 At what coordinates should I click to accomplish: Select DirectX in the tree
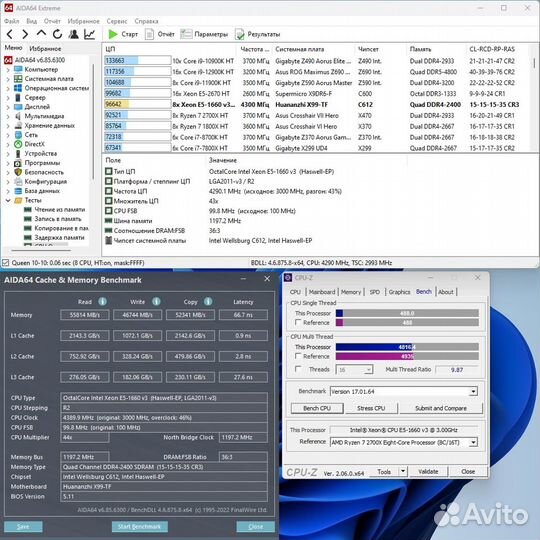tap(34, 144)
